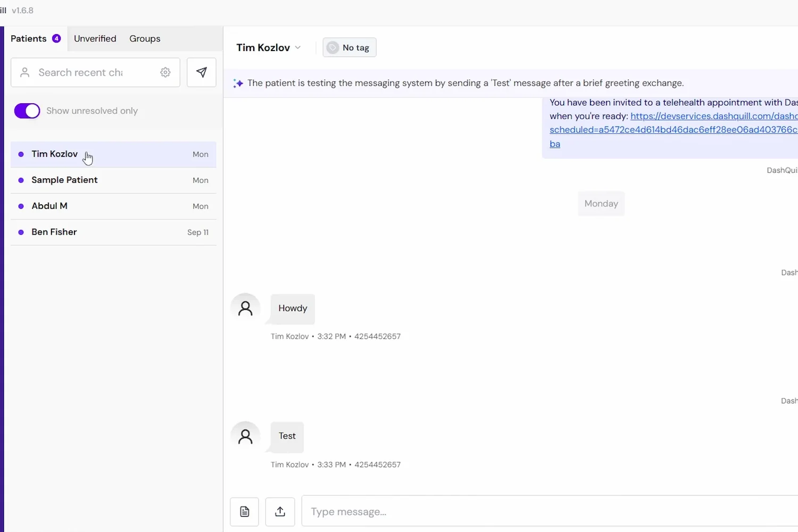Image resolution: width=798 pixels, height=532 pixels.
Task: Click the 3:33 PM message timestamp line
Action: tap(336, 465)
